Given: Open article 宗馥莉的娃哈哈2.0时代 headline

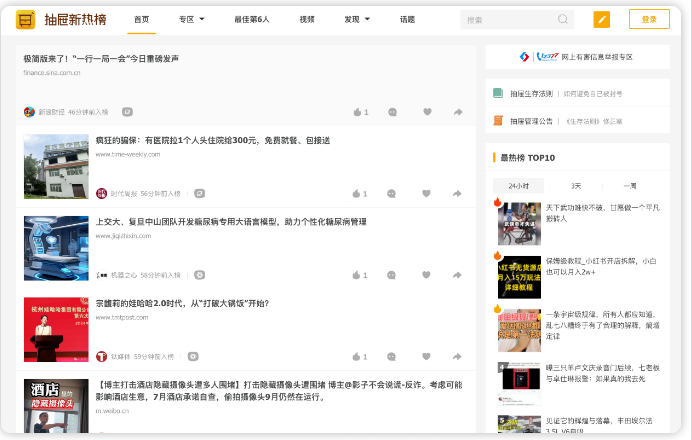Looking at the screenshot, I should point(182,304).
